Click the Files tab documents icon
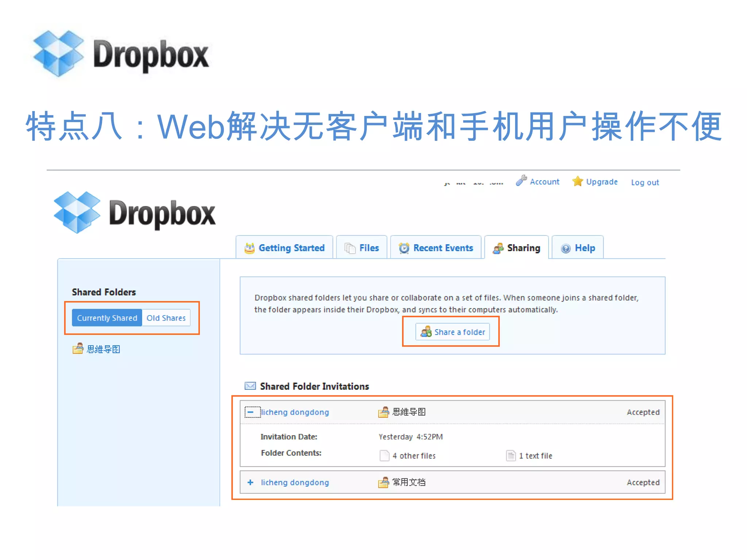This screenshot has width=747, height=560. click(350, 248)
